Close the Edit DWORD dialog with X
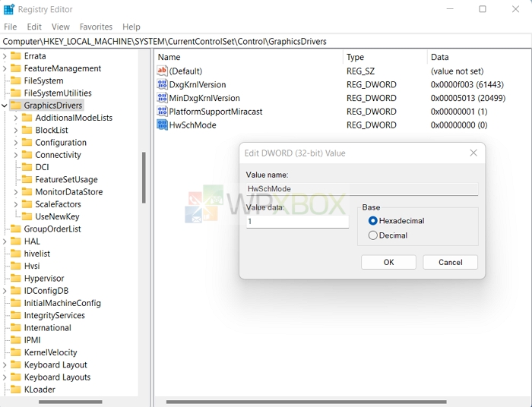 [473, 153]
